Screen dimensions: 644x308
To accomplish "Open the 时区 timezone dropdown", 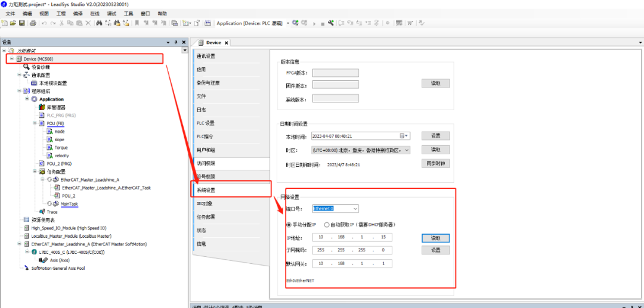I will [x=407, y=151].
